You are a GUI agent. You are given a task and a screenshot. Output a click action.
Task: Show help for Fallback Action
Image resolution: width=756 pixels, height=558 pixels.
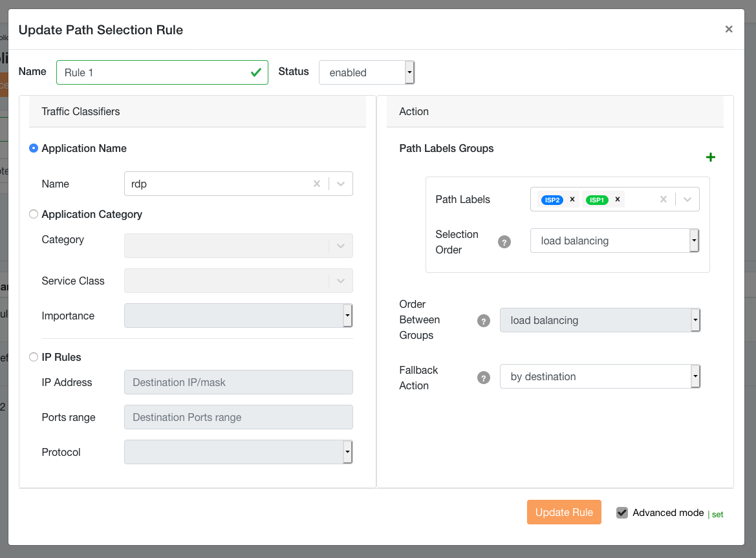coord(483,378)
